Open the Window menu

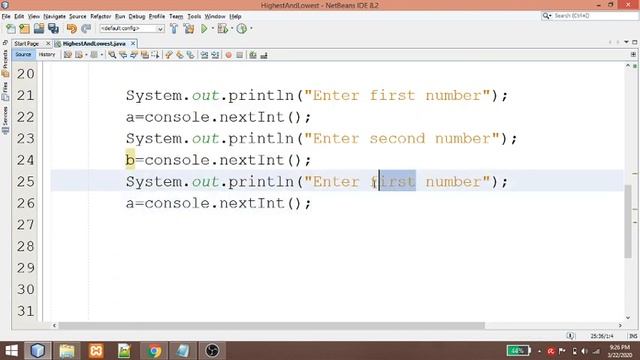(x=215, y=16)
